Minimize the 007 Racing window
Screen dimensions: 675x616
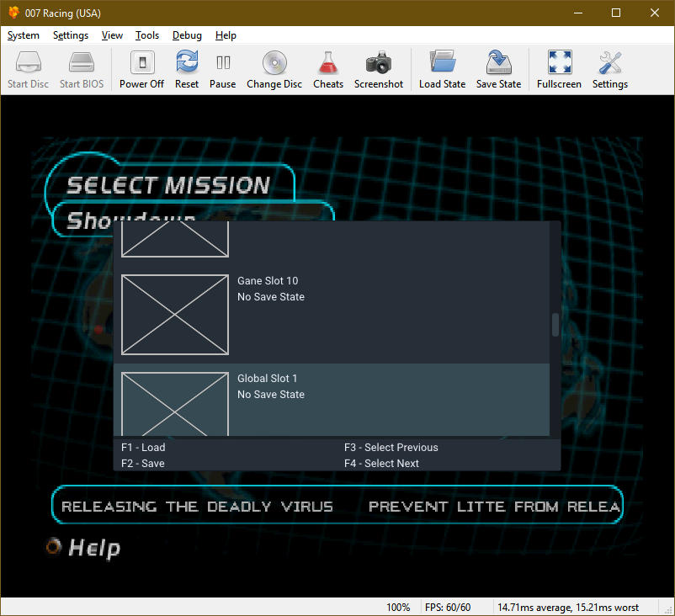[578, 13]
